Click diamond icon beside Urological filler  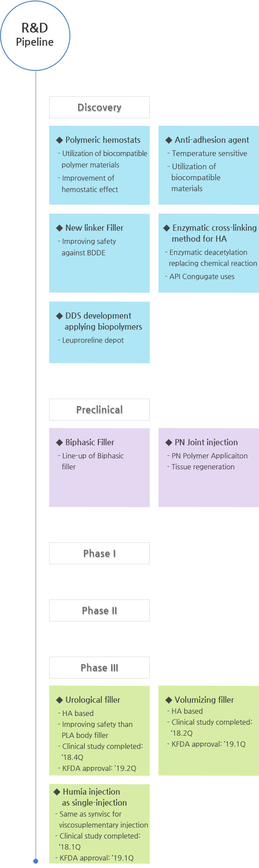tap(59, 700)
